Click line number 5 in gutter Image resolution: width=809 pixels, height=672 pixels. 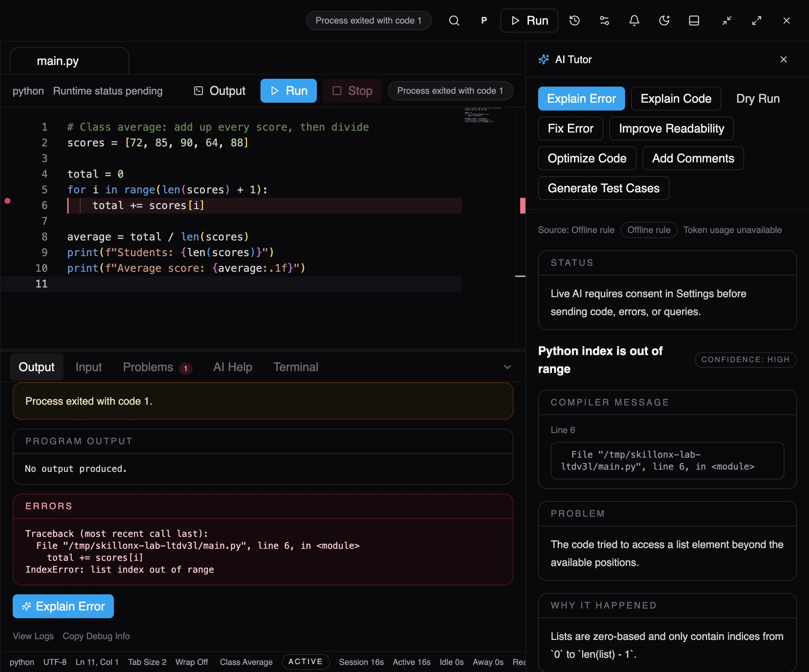[x=44, y=190]
